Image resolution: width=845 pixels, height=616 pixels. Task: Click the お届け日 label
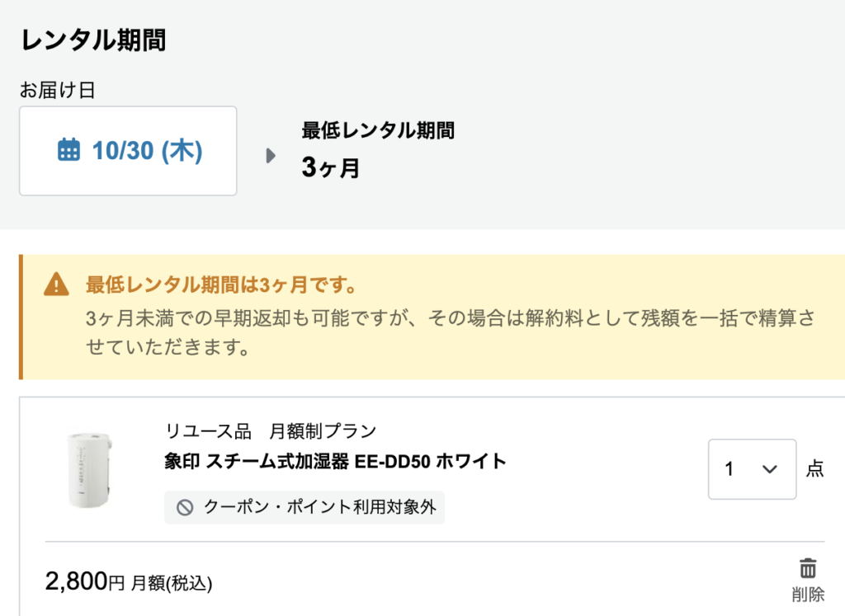coord(57,90)
